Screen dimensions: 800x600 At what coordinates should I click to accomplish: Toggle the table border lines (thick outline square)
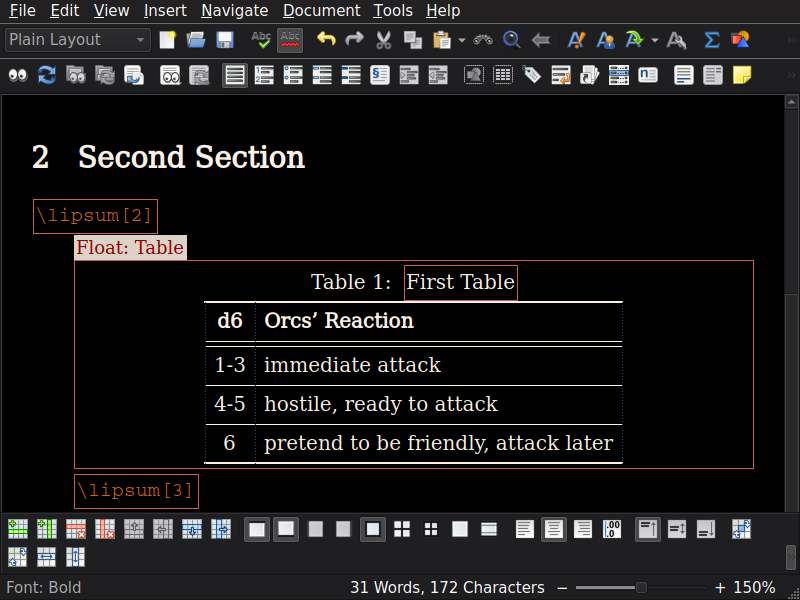point(373,529)
